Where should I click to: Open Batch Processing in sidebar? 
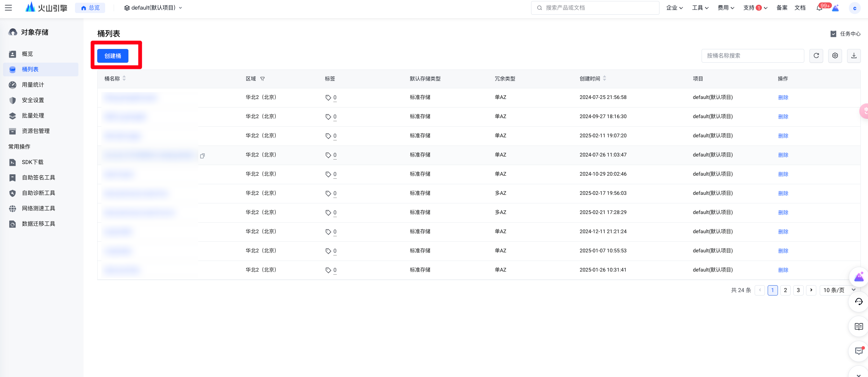pos(41,115)
